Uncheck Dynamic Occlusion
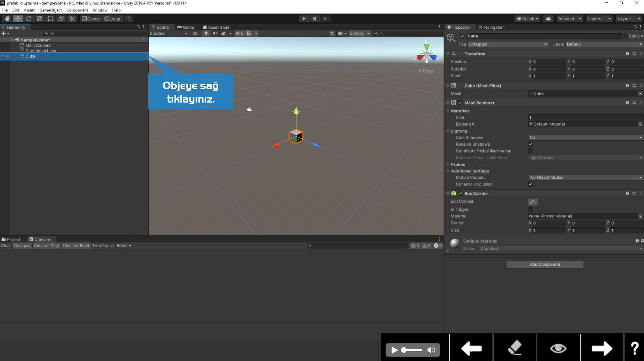The height and width of the screenshot is (361, 644). coord(531,184)
